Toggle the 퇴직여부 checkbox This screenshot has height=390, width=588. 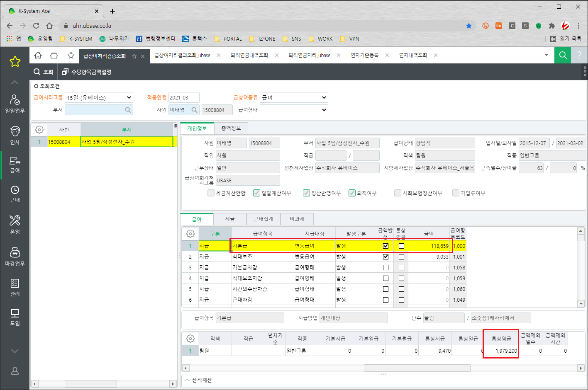(352, 193)
